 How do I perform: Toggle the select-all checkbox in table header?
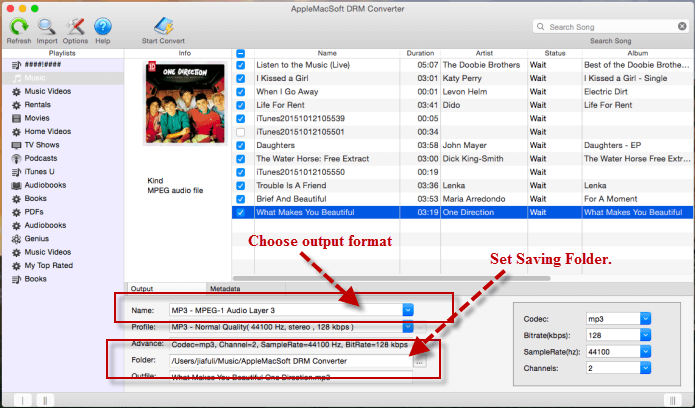240,54
